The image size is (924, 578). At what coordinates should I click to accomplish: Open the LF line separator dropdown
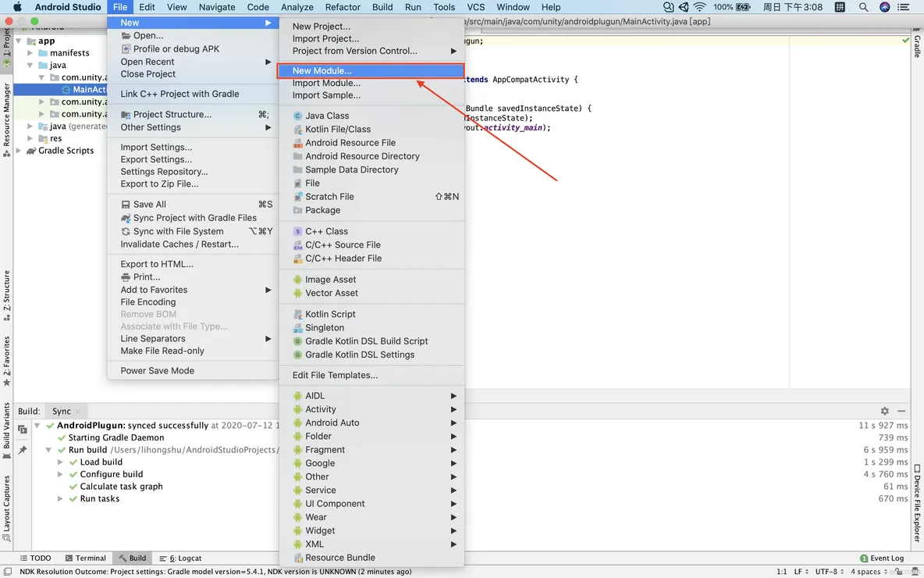[x=801, y=572]
